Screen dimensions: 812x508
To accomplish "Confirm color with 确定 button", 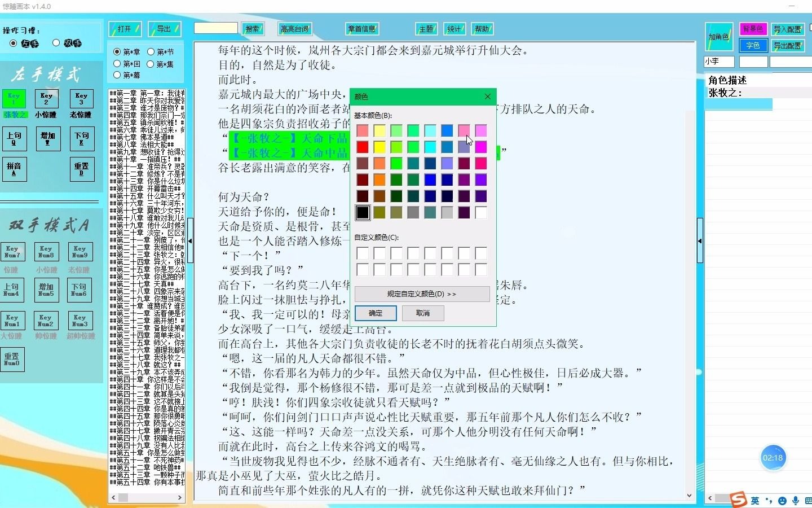I will pos(376,313).
